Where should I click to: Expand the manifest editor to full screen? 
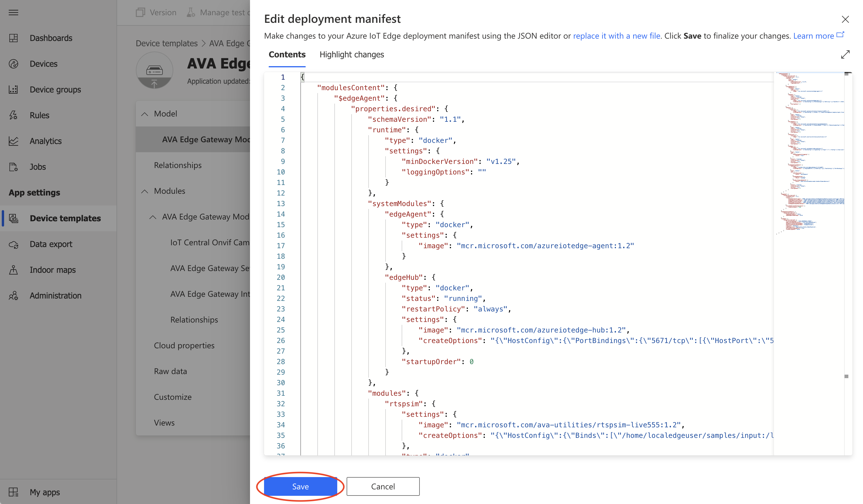tap(845, 54)
